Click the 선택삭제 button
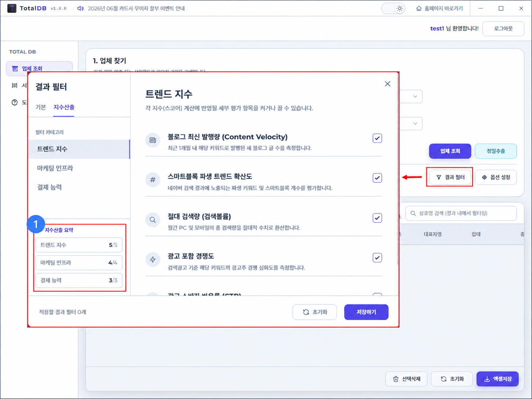 (x=406, y=379)
